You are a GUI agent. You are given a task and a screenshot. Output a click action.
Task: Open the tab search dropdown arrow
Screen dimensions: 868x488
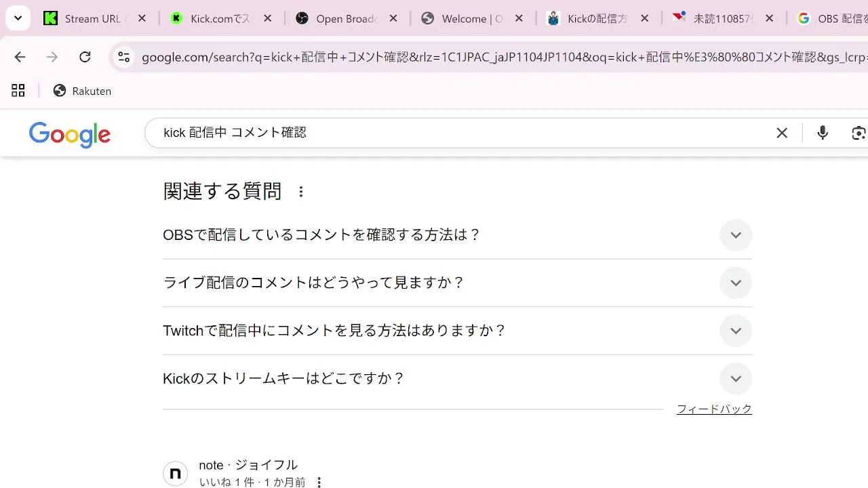pyautogui.click(x=18, y=18)
